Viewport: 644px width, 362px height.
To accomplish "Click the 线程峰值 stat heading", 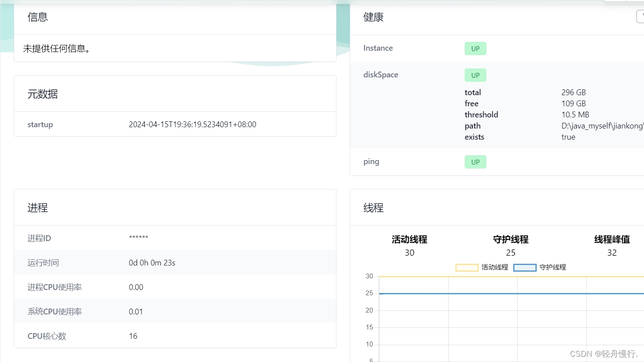I will (612, 239).
